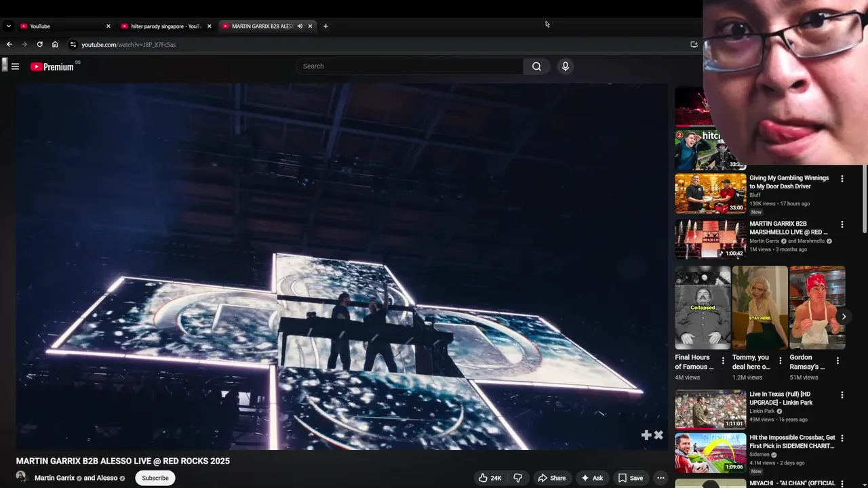Open the tab search dropdown arrow
Viewport: 868px width, 488px height.
(x=8, y=26)
